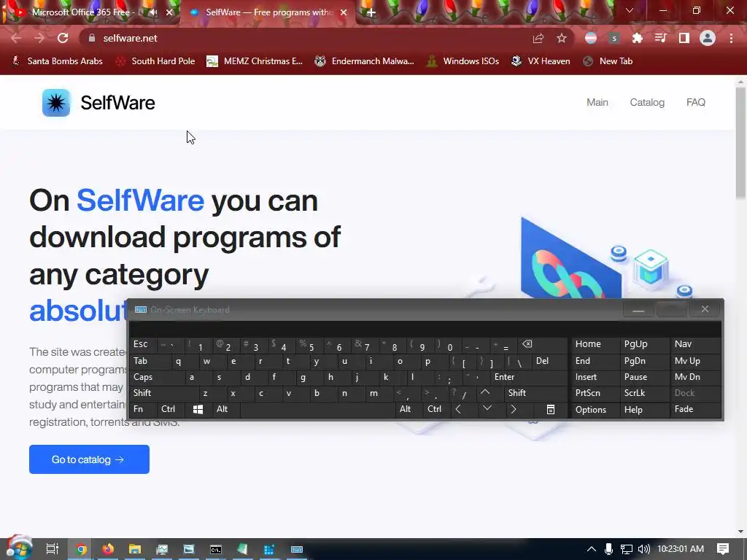Screen dimensions: 747x560
Task: Open a new browser tab
Action: [x=371, y=12]
